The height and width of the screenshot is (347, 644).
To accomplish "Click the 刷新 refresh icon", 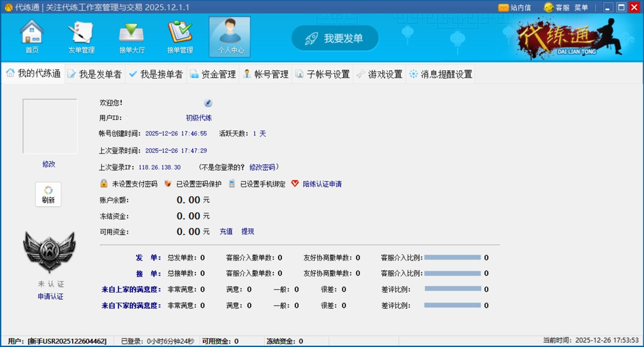I will tap(47, 193).
